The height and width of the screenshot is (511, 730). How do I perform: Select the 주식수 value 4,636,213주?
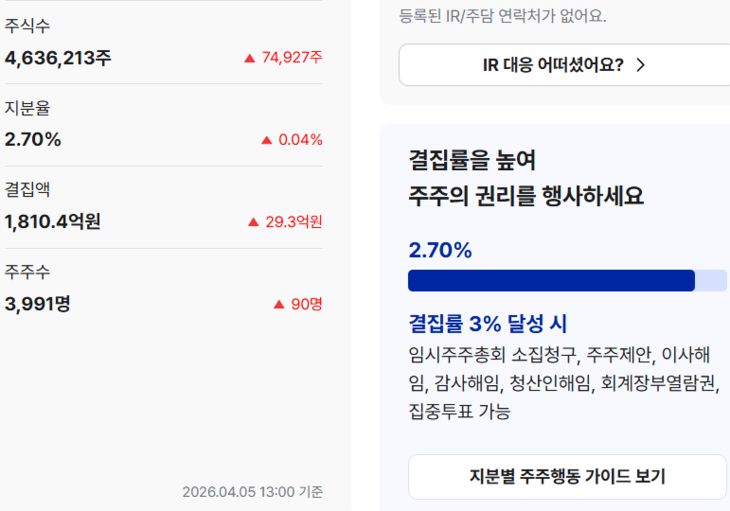point(58,58)
